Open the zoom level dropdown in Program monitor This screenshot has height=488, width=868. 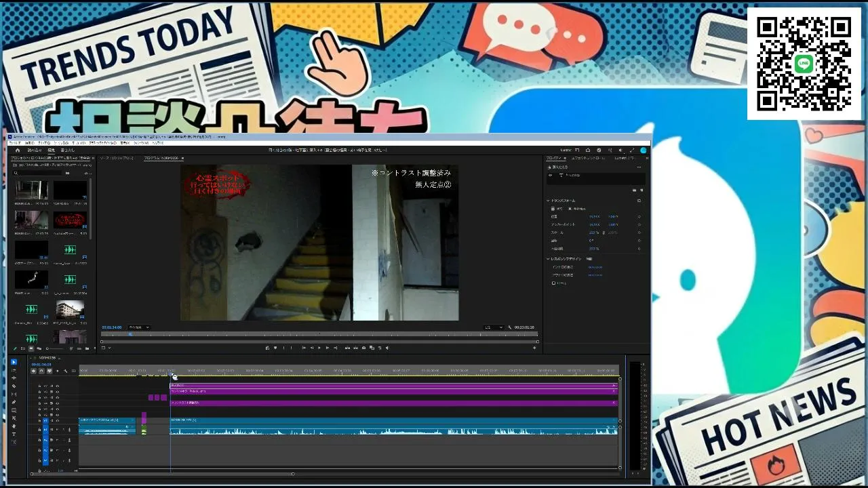pyautogui.click(x=139, y=327)
